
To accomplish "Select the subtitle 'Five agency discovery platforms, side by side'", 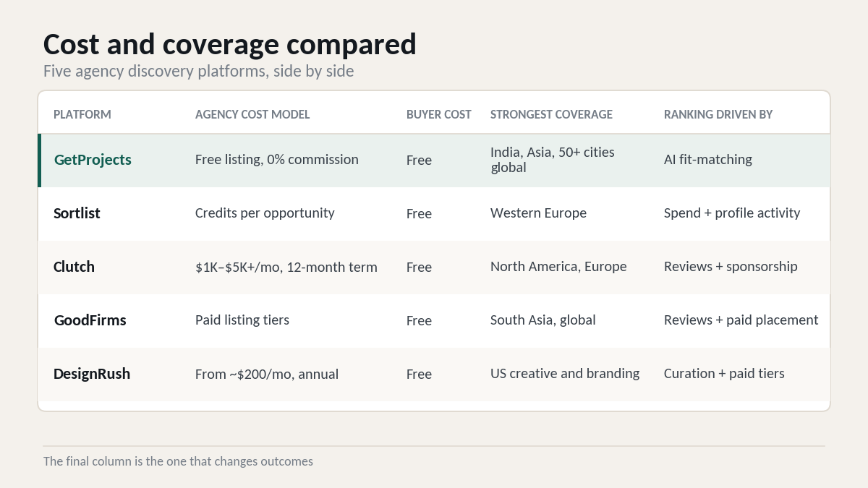I will (199, 72).
